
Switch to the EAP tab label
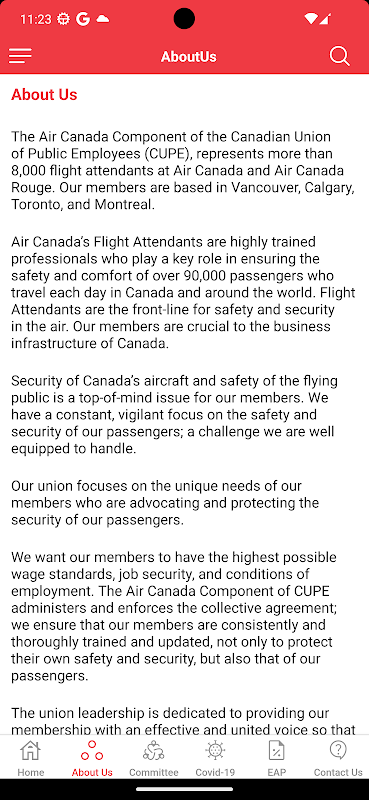tap(277, 772)
